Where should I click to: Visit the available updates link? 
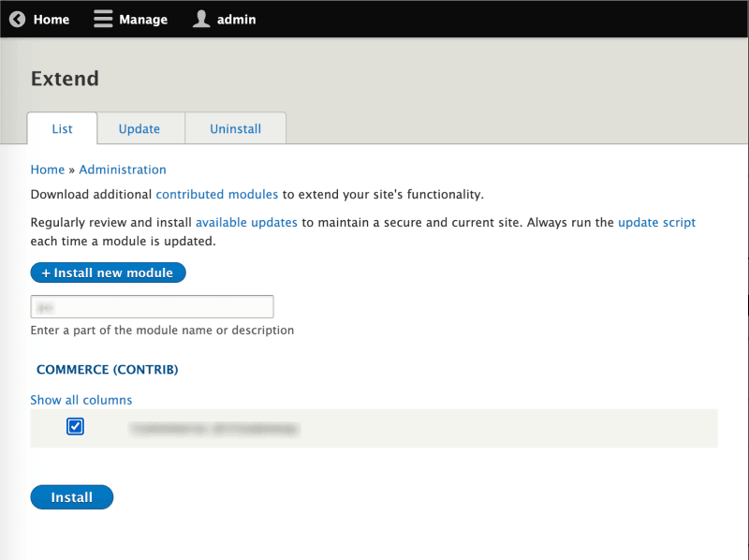(x=246, y=223)
